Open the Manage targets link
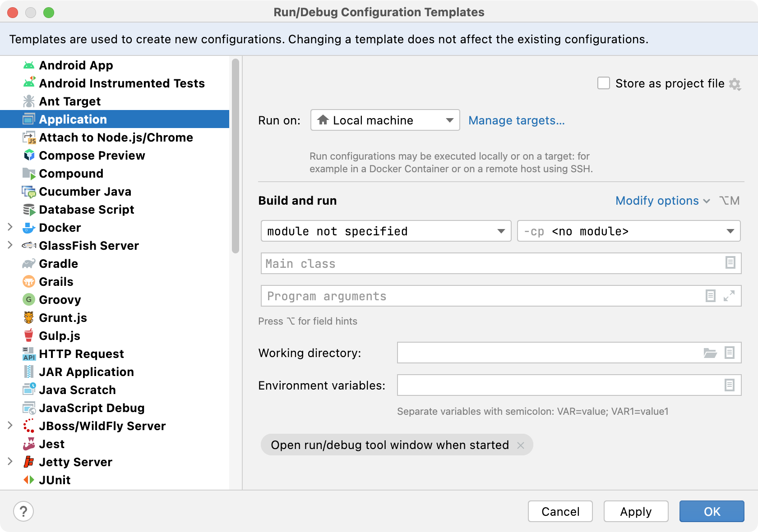 click(x=516, y=120)
